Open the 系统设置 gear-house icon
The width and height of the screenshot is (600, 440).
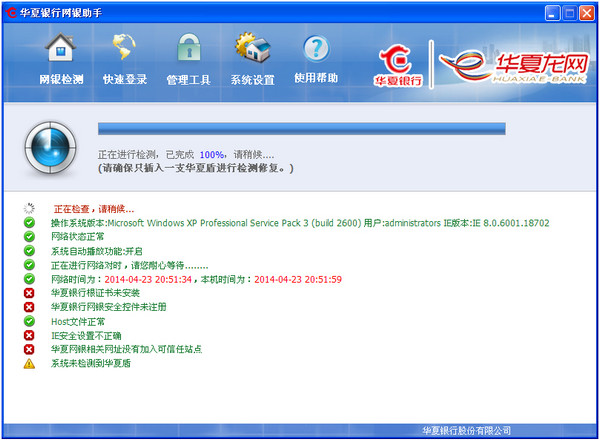tap(253, 47)
